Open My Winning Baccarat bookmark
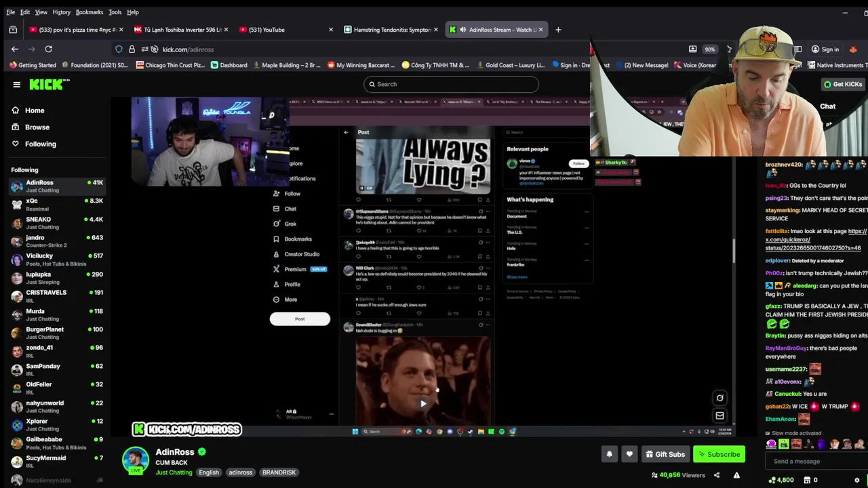Screen dimensions: 868x488 point(361,65)
